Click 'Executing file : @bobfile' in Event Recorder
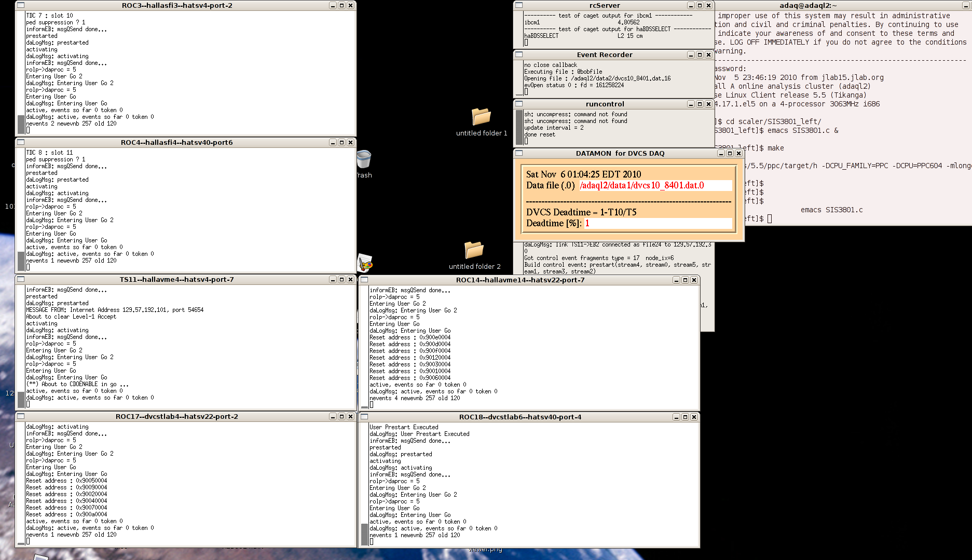The height and width of the screenshot is (560, 972). 563,72
